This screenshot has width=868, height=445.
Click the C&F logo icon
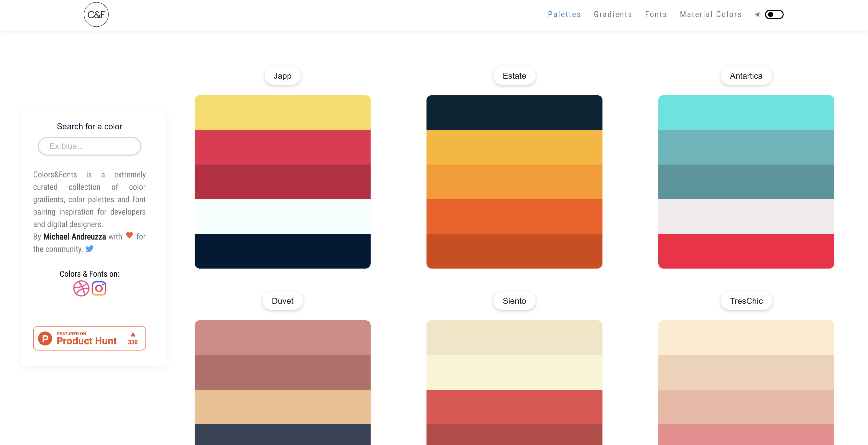96,14
